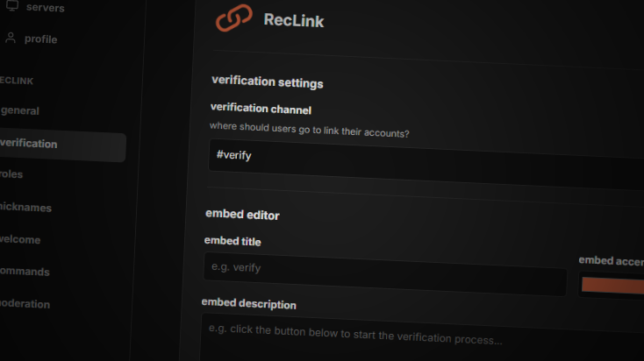This screenshot has width=644, height=361.
Task: Click the RecLink title text
Action: pyautogui.click(x=294, y=20)
